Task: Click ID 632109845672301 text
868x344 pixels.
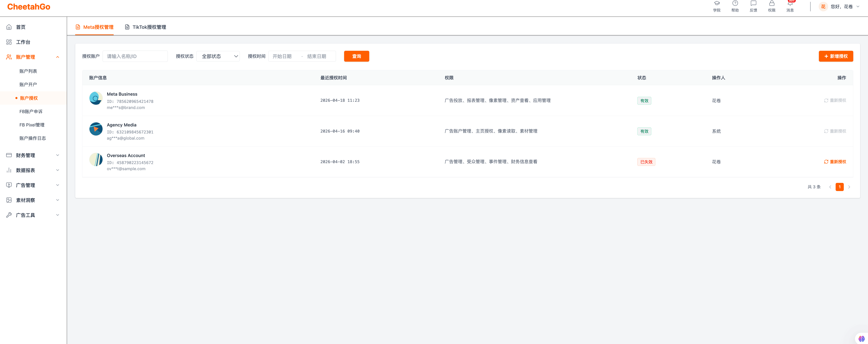Action: (130, 132)
